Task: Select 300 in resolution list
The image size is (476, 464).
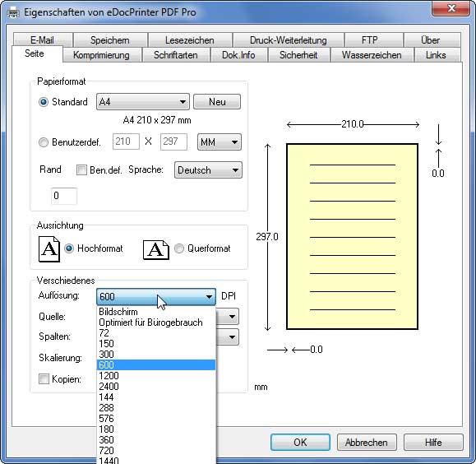Action: (156, 355)
